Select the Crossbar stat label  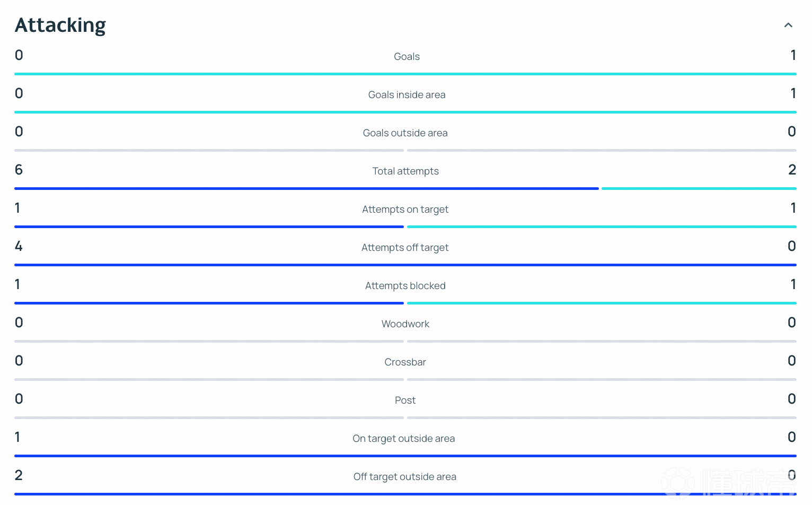click(405, 362)
